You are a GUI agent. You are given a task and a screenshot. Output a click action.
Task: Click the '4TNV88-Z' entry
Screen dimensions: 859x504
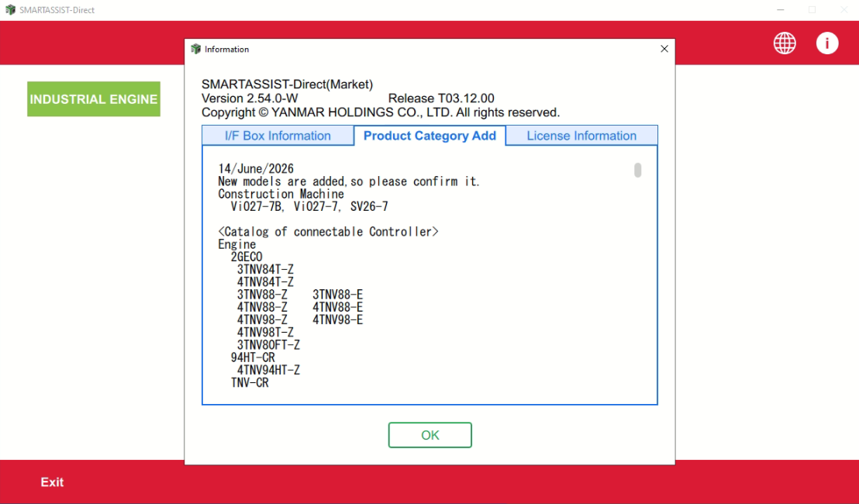click(262, 307)
